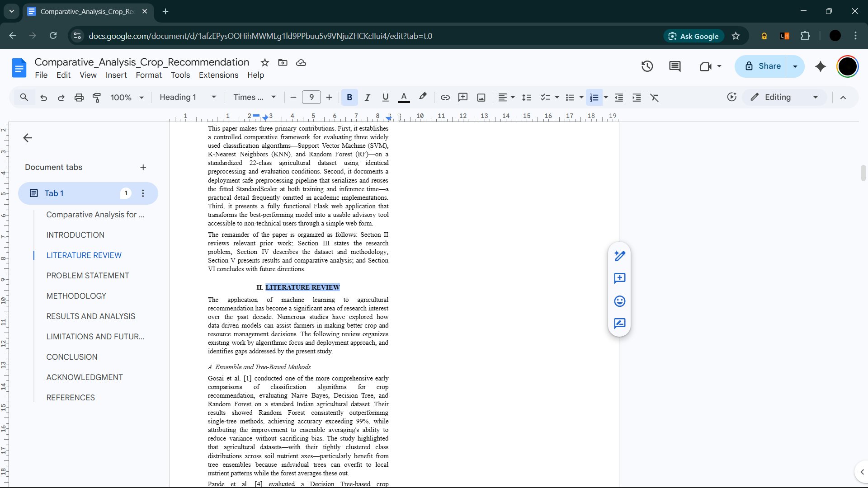Click the insert link icon
Viewport: 868px width, 488px height.
[445, 97]
